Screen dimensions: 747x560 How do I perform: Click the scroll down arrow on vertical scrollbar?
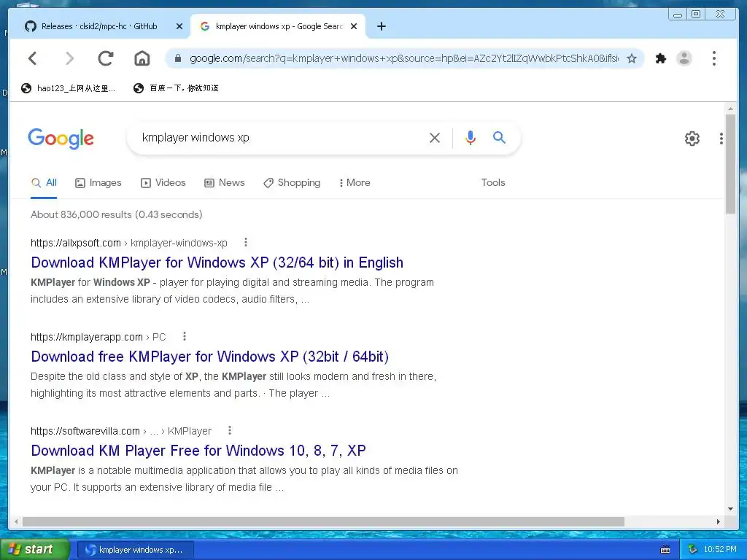click(x=730, y=509)
